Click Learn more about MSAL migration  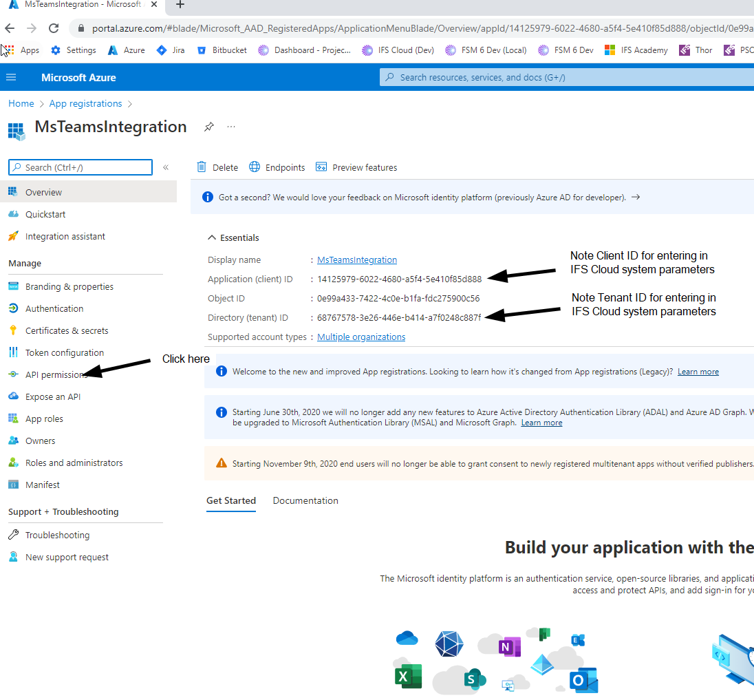(541, 423)
